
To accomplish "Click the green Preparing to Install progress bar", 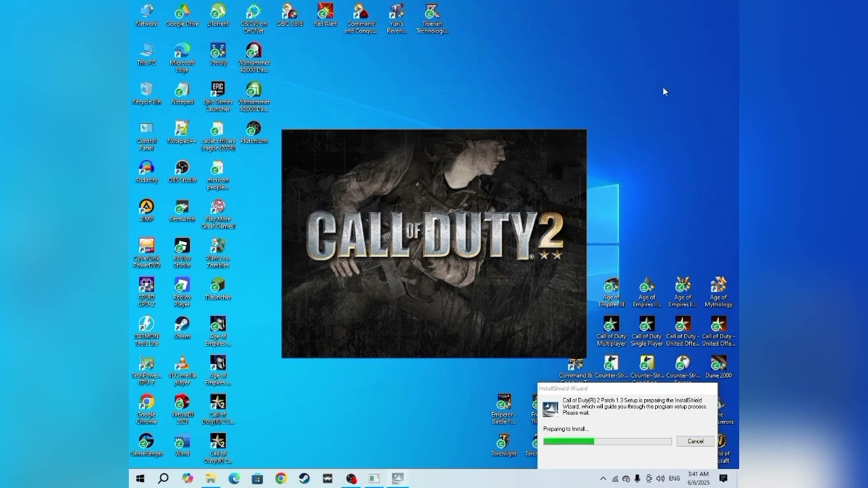I will [x=608, y=441].
